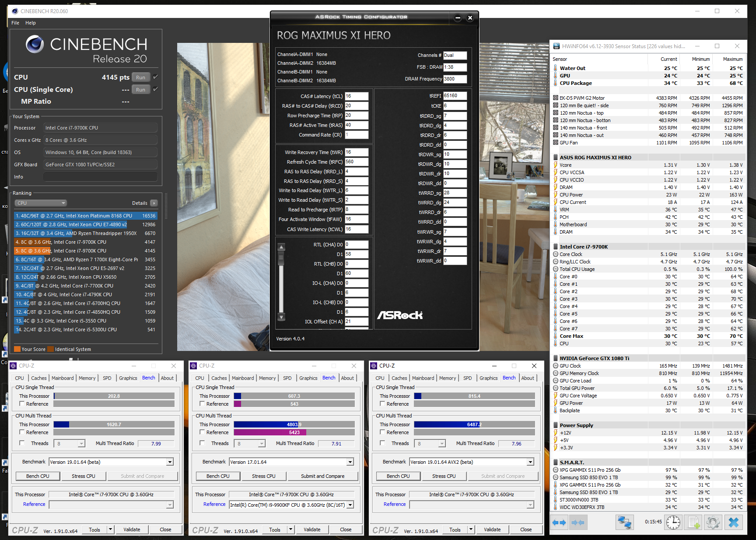
Task: Open Benchmark dropdown showing Version 19.01.64 (beta)
Action: point(111,462)
